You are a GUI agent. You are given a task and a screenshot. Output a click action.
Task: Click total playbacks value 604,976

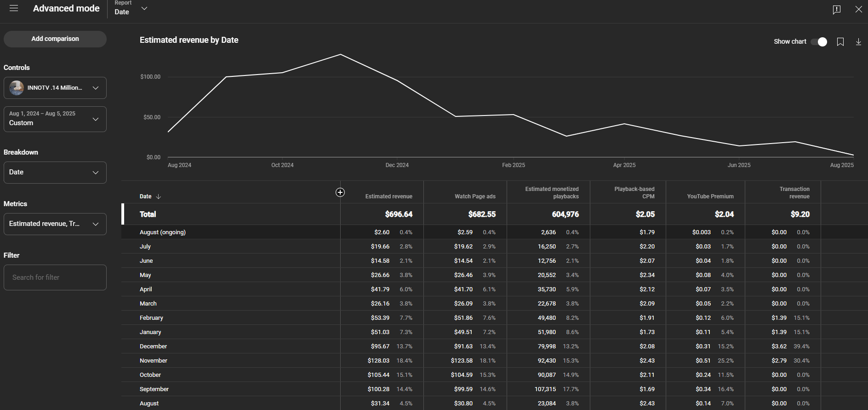(565, 214)
